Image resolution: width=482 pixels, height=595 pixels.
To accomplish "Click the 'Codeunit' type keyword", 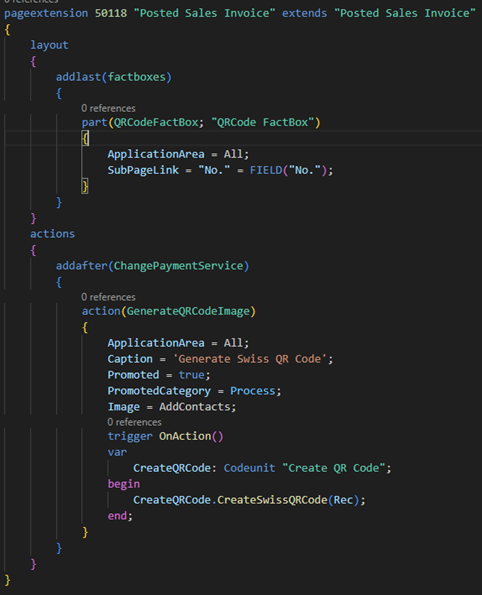I will (x=249, y=468).
